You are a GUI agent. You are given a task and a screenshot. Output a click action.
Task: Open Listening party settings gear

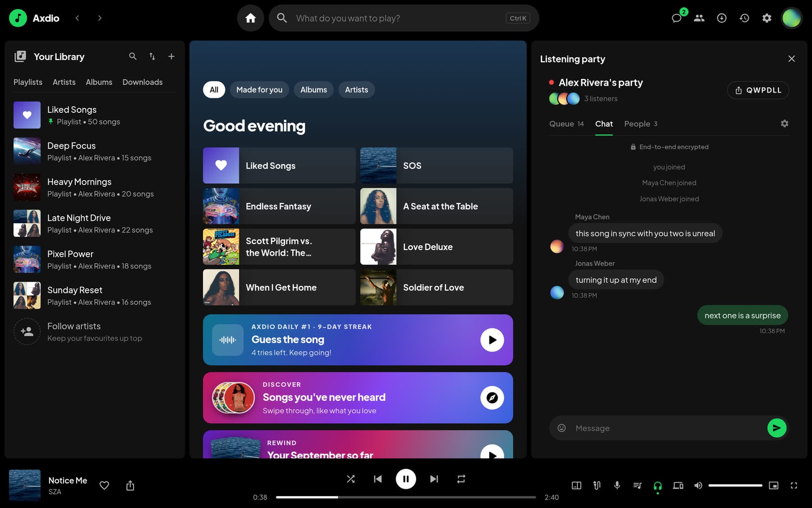tap(784, 124)
